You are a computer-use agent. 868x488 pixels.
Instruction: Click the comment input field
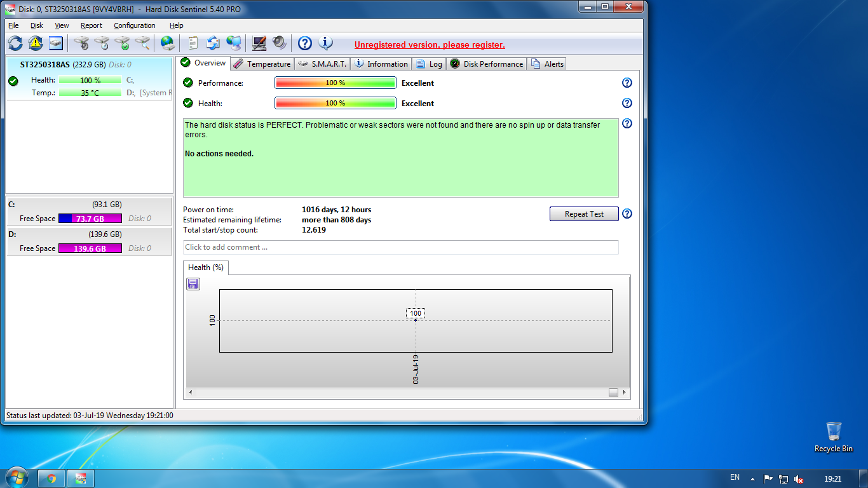400,247
